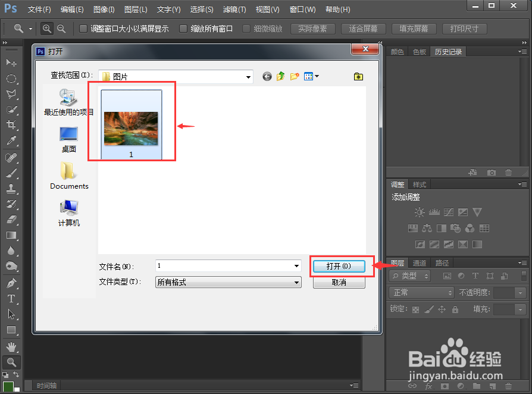Image resolution: width=532 pixels, height=394 pixels.
Task: Go back to last visited folder
Action: (267, 76)
